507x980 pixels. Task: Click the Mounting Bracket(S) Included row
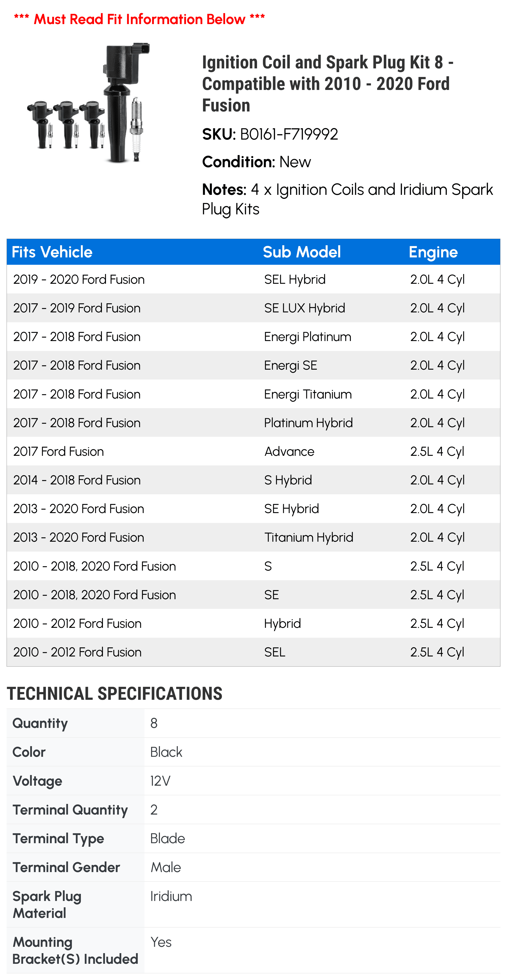(x=253, y=950)
